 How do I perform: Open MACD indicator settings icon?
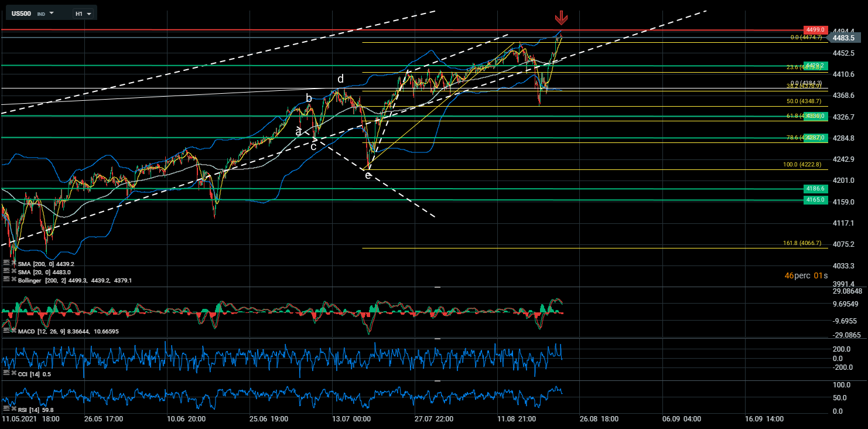(6, 332)
